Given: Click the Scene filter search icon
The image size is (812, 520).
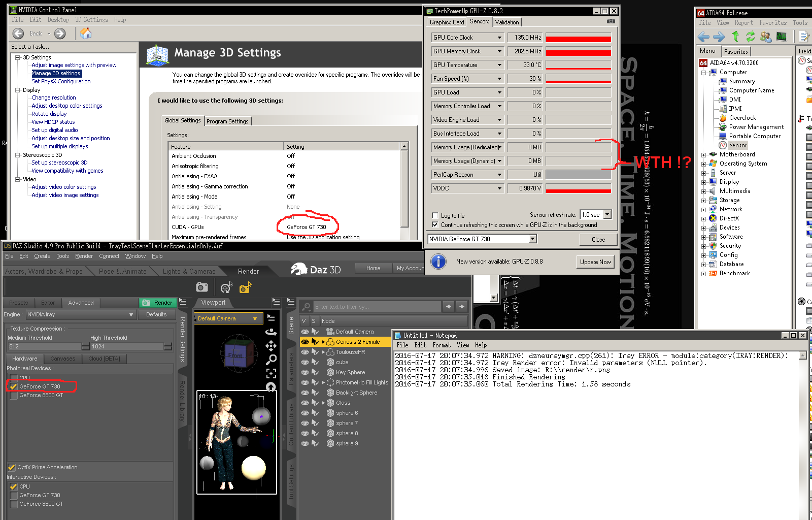Looking at the screenshot, I should click(x=307, y=307).
